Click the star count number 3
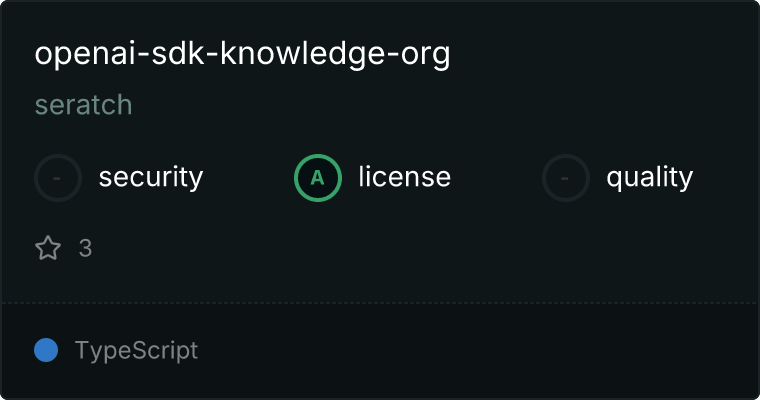The image size is (760, 400). [x=85, y=248]
